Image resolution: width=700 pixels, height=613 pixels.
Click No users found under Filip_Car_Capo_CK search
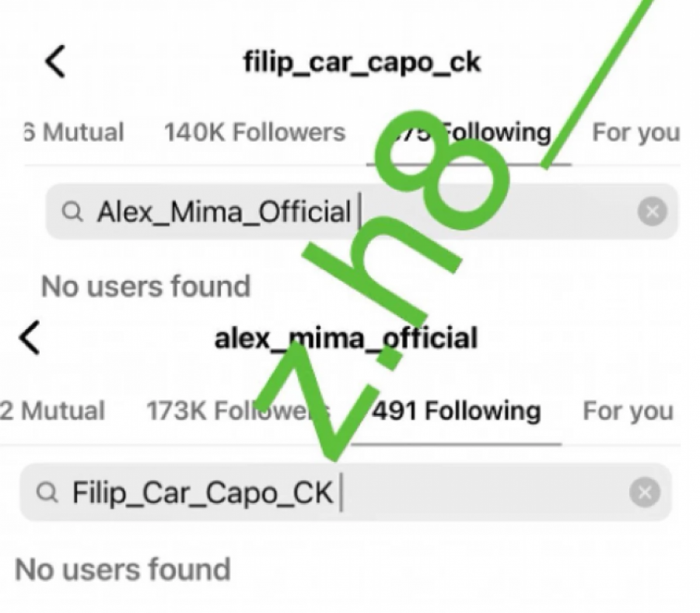coord(122,569)
